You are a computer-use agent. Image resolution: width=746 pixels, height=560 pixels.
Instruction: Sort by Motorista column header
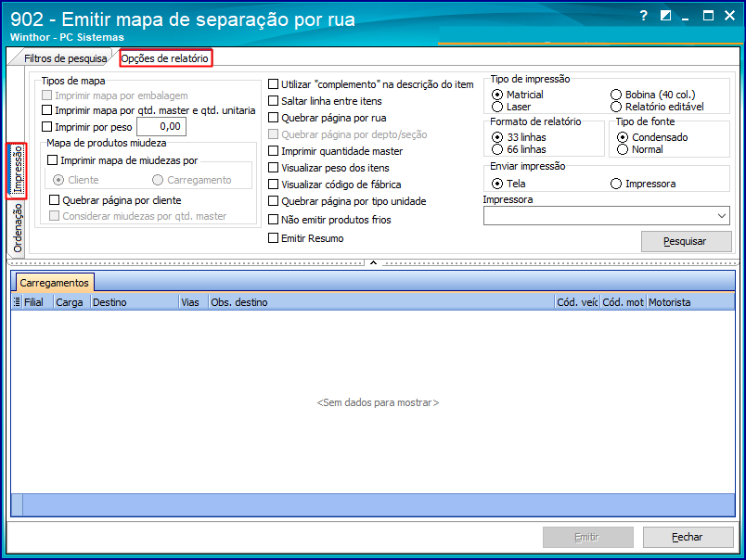pos(690,302)
